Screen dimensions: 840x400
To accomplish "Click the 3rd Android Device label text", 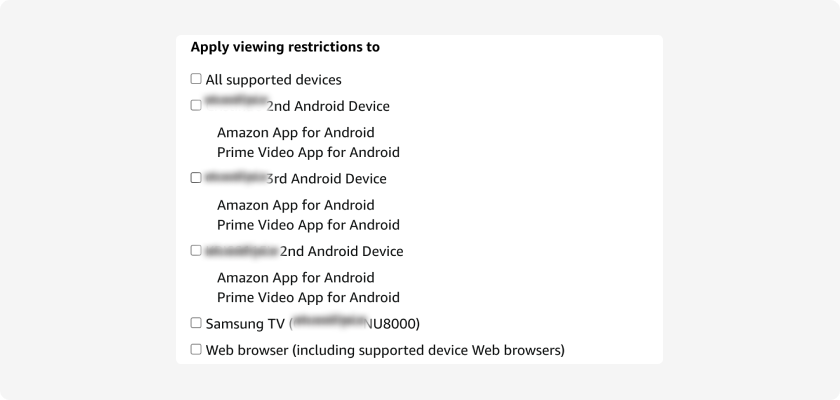I will point(326,179).
